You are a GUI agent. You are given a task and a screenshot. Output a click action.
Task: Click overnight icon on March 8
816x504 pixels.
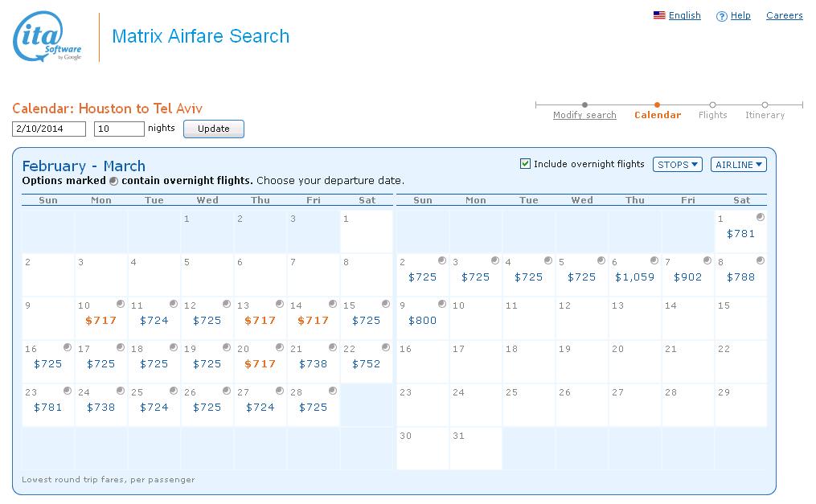tap(761, 260)
